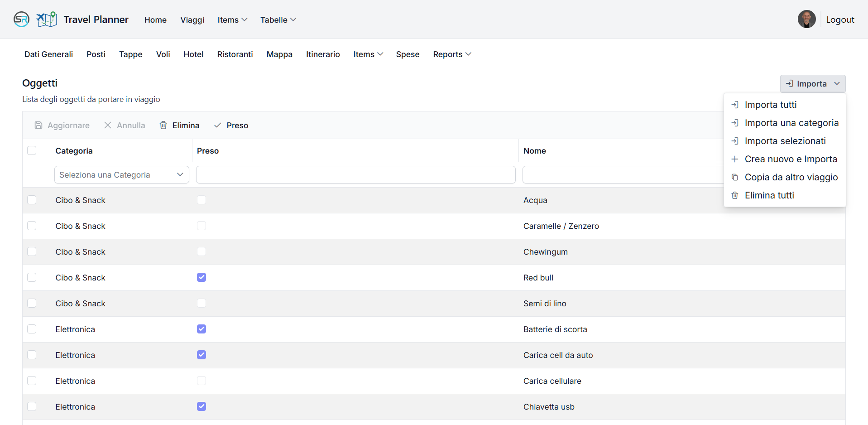The image size is (868, 425).
Task: Click the Logout link
Action: coord(840,20)
